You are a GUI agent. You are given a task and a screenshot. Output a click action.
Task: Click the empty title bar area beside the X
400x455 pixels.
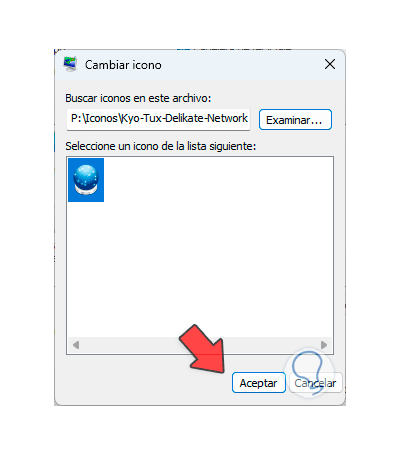click(240, 64)
